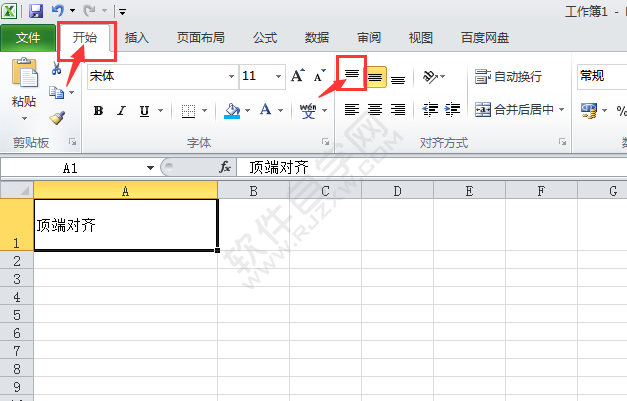Click the text orientation icon
627x401 pixels.
click(431, 77)
